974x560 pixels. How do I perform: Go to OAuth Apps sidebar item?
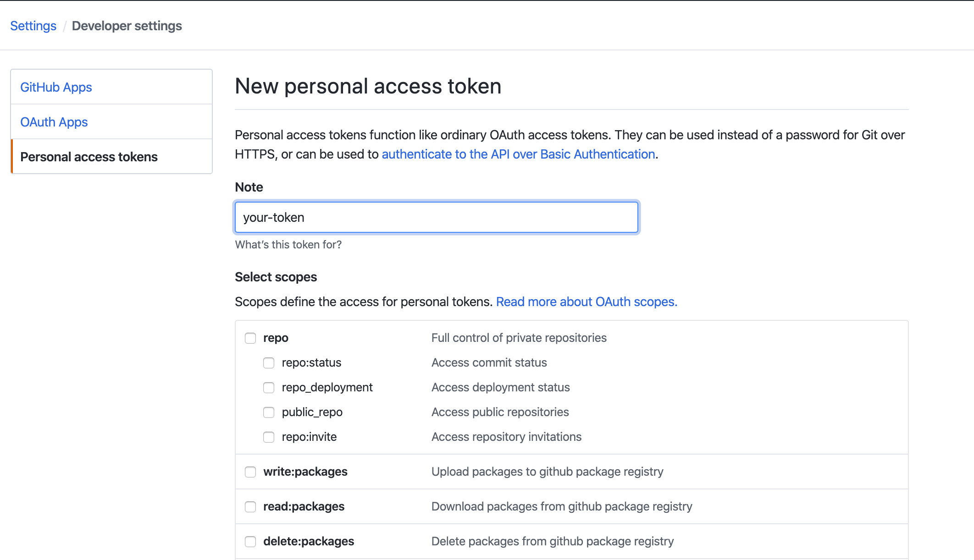[x=54, y=122]
